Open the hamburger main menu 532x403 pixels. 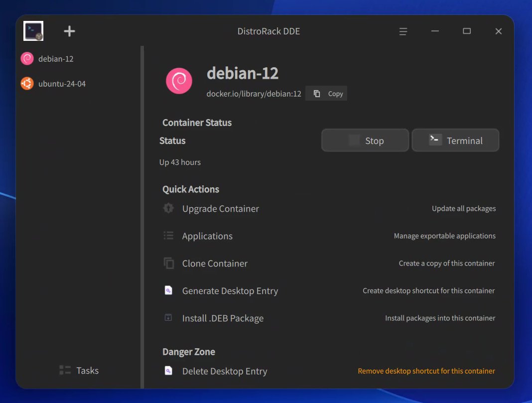pyautogui.click(x=403, y=31)
